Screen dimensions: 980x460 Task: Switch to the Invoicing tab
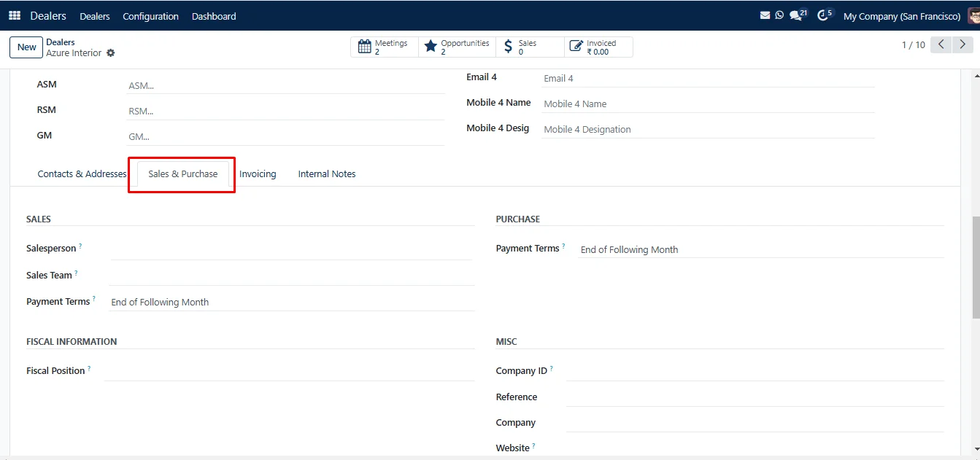(x=258, y=174)
